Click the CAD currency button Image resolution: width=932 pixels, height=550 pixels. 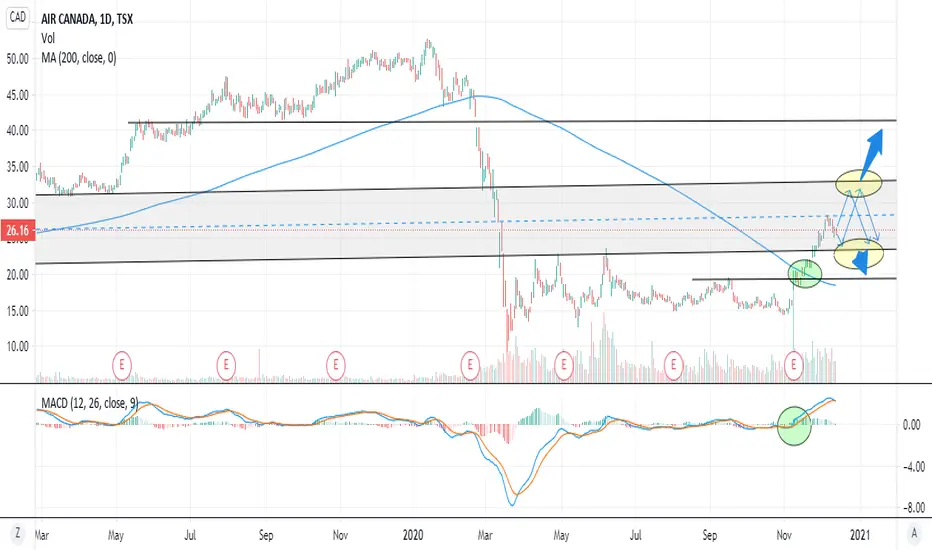tap(18, 17)
